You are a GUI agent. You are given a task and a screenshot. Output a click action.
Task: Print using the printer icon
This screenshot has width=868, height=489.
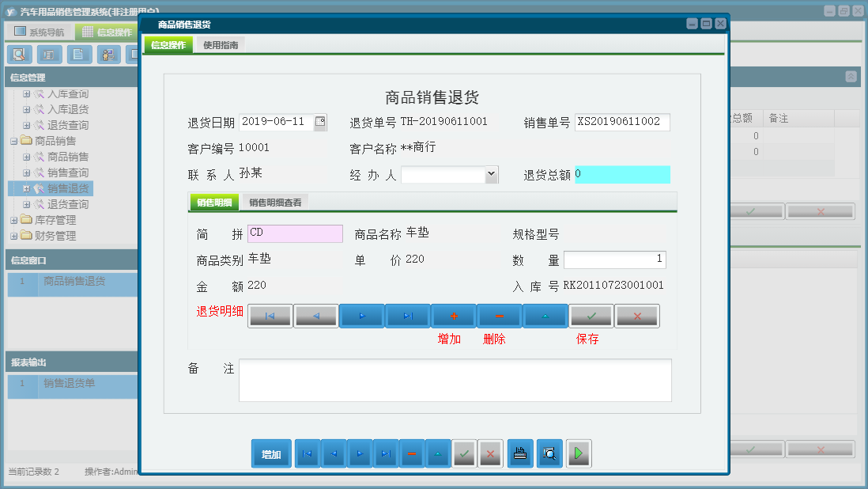[x=520, y=453]
